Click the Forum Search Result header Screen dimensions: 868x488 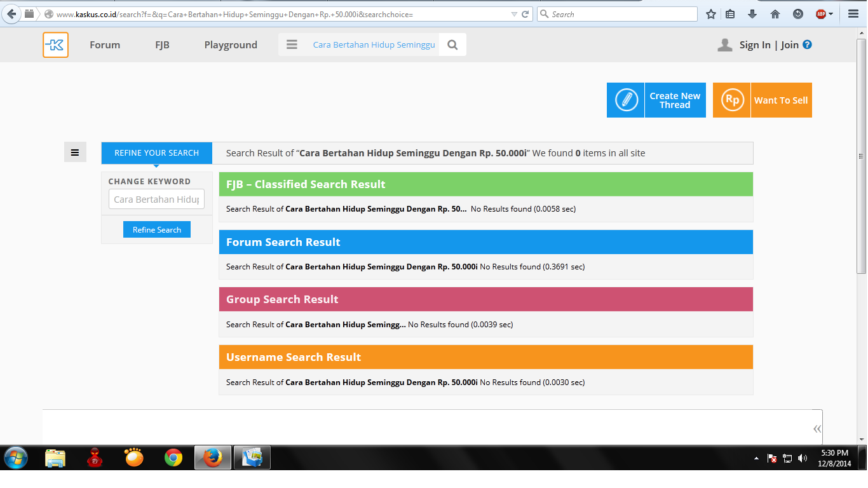pyautogui.click(x=486, y=242)
